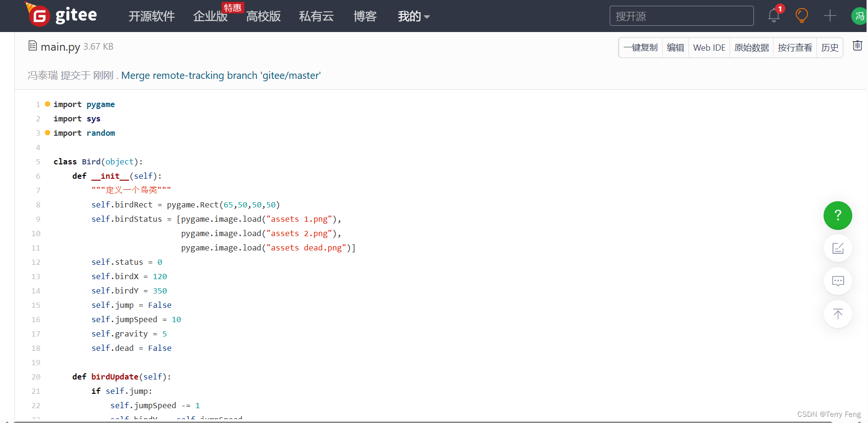
Task: Click the orange lightbulb icon
Action: [802, 16]
